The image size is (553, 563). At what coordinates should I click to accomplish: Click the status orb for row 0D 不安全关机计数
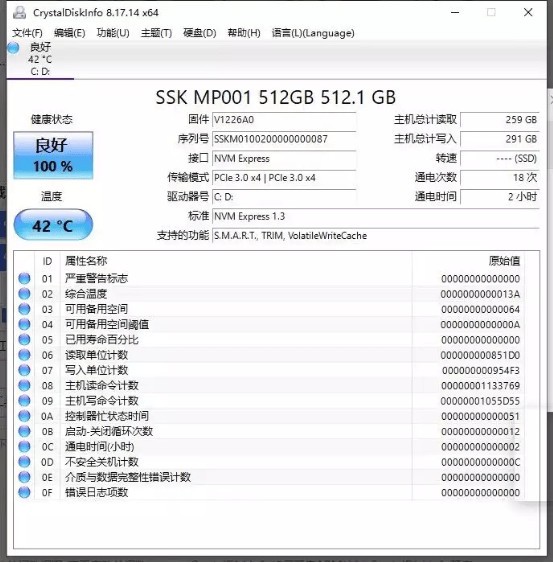point(24,461)
